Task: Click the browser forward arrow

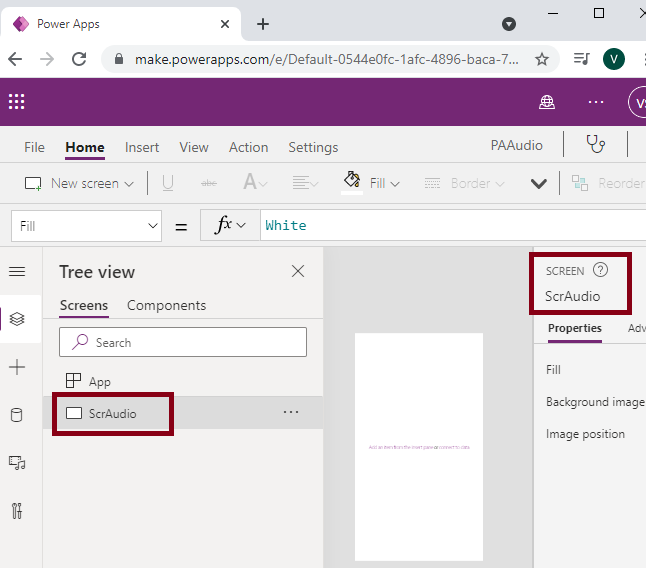Action: pyautogui.click(x=47, y=59)
